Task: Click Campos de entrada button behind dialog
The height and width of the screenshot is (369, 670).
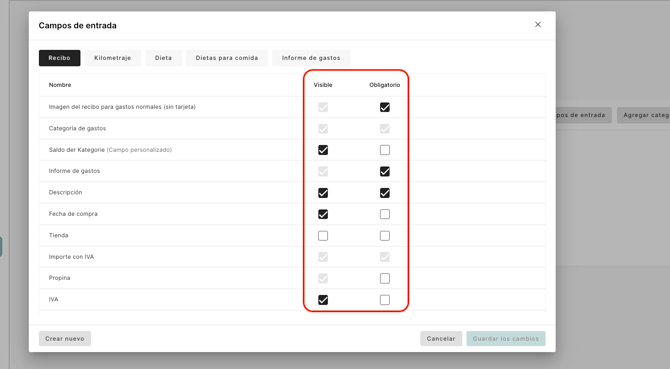Action: point(584,115)
